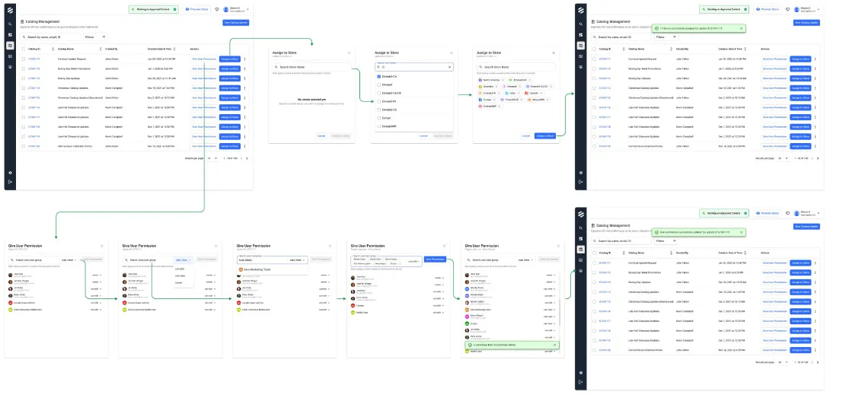The height and width of the screenshot is (398, 868).
Task: Close the empty Assign to Store dialog
Action: click(x=349, y=53)
